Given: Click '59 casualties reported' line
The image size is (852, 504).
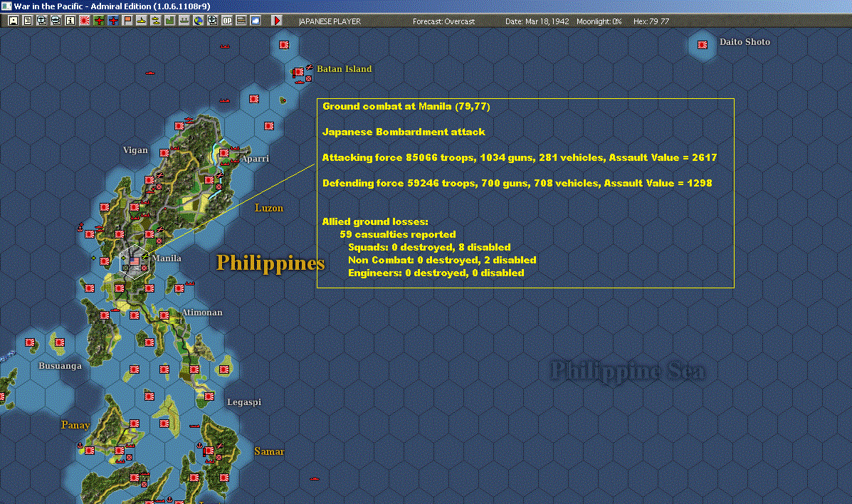Looking at the screenshot, I should tap(398, 234).
